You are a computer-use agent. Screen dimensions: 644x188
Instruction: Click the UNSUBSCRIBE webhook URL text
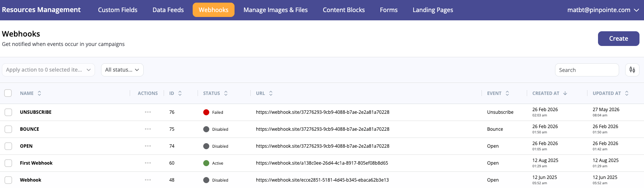point(323,112)
